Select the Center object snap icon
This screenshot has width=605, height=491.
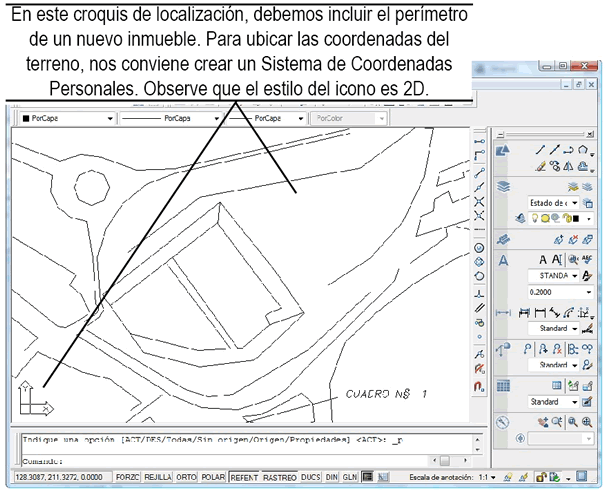pyautogui.click(x=479, y=248)
